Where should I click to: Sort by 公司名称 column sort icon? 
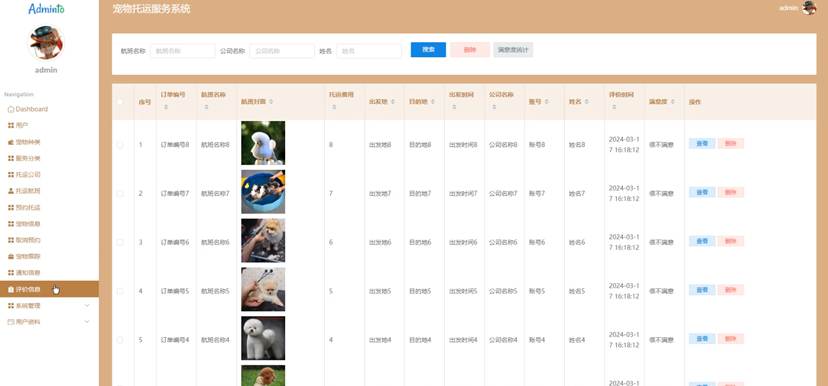tap(494, 107)
